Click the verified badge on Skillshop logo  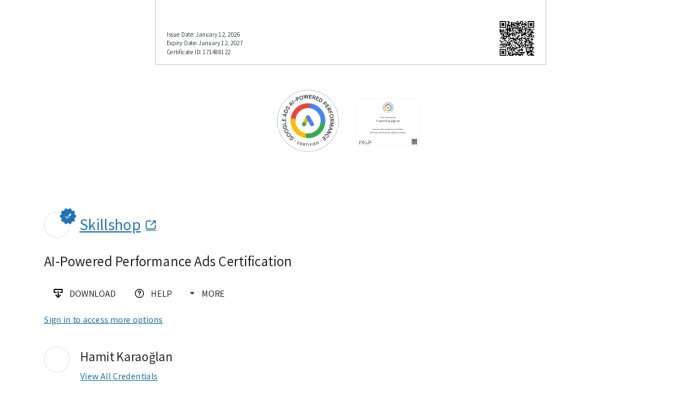coord(68,216)
